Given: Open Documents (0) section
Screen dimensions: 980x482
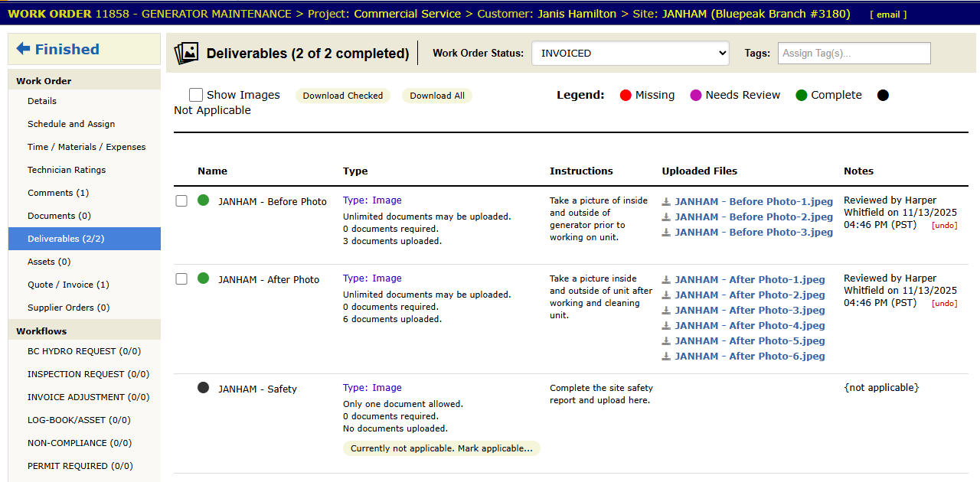Looking at the screenshot, I should tap(84, 216).
